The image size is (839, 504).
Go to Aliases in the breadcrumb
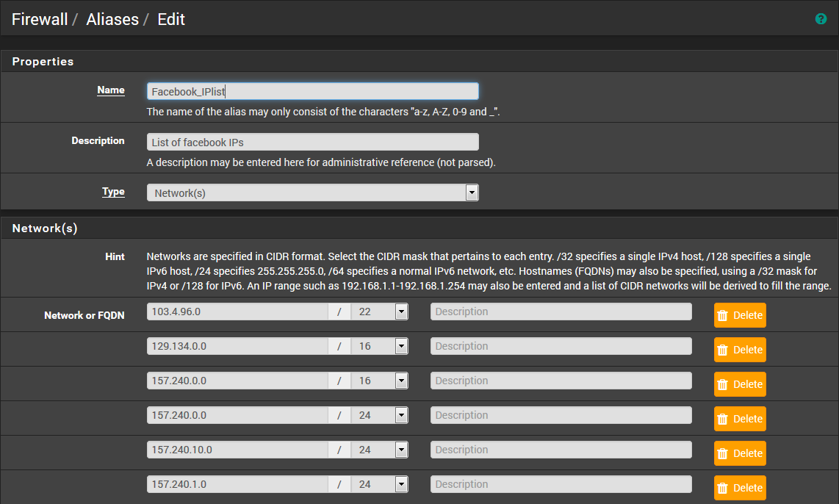(112, 19)
